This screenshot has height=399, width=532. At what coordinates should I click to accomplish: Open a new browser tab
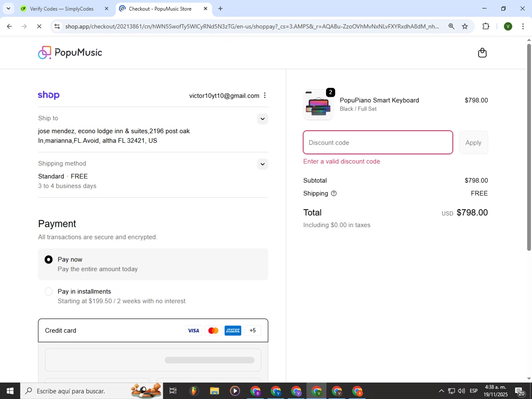click(220, 9)
